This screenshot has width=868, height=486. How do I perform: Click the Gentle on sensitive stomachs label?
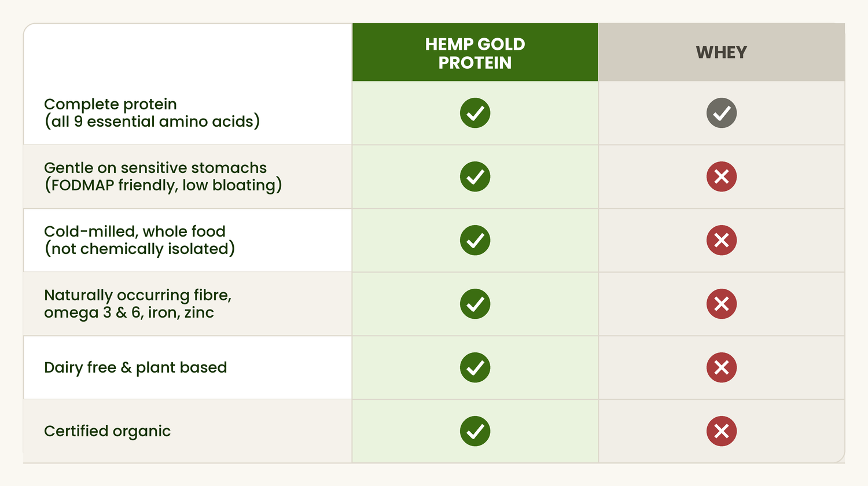163,176
